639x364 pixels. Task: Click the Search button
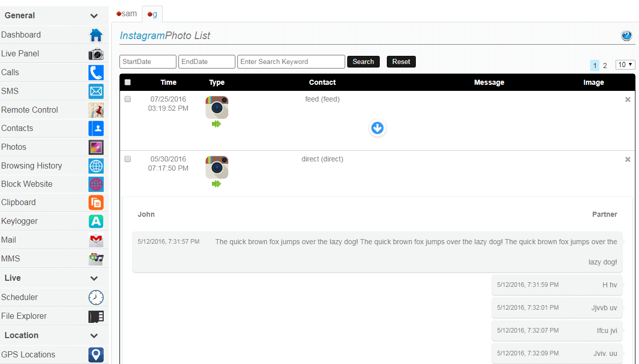tap(363, 61)
